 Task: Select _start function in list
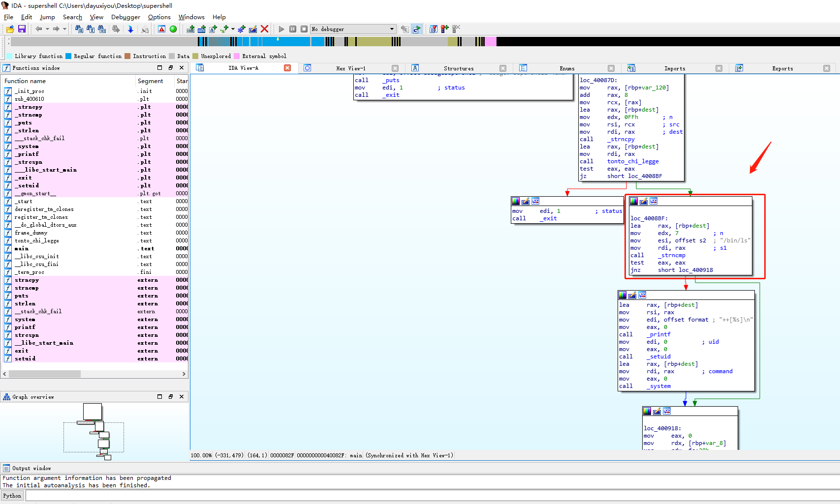tap(96, 201)
